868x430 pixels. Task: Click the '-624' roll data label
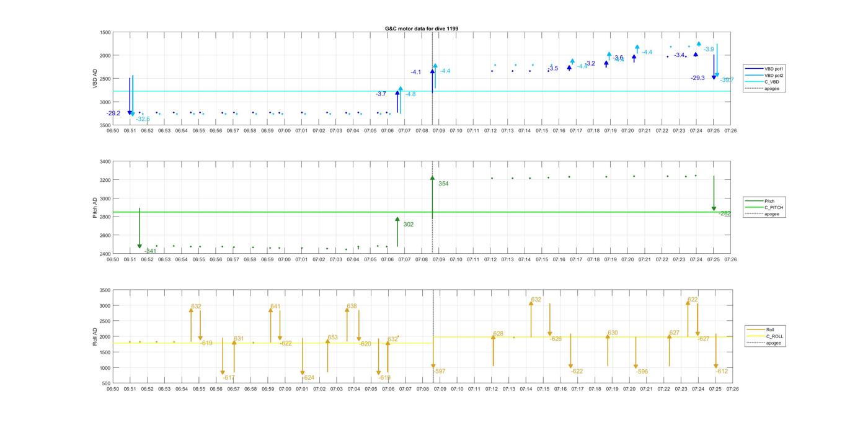tap(308, 378)
